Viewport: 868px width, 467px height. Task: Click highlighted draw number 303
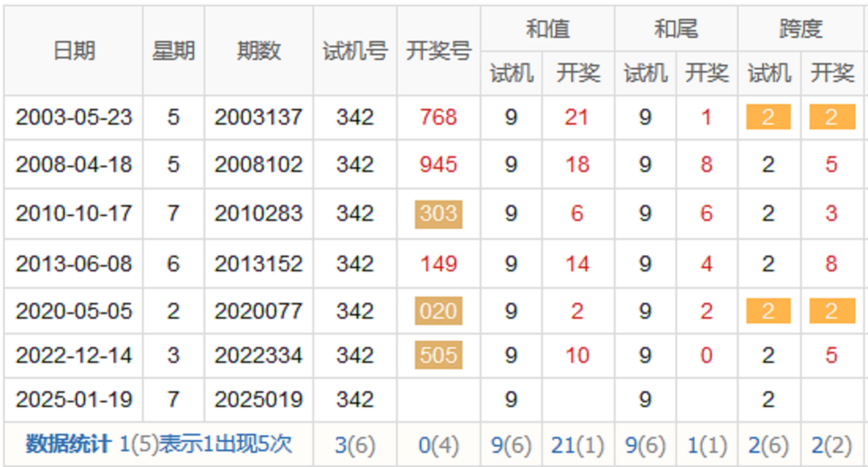(x=438, y=214)
